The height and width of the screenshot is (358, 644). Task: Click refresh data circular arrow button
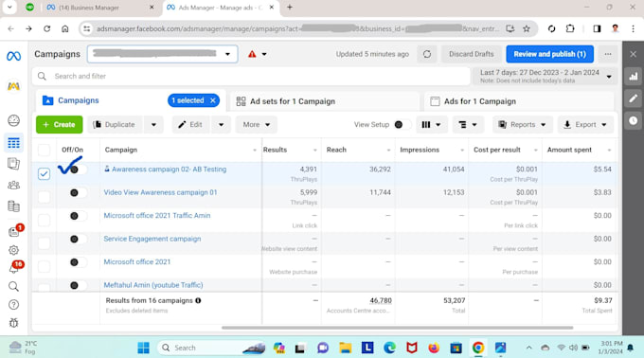(x=427, y=54)
